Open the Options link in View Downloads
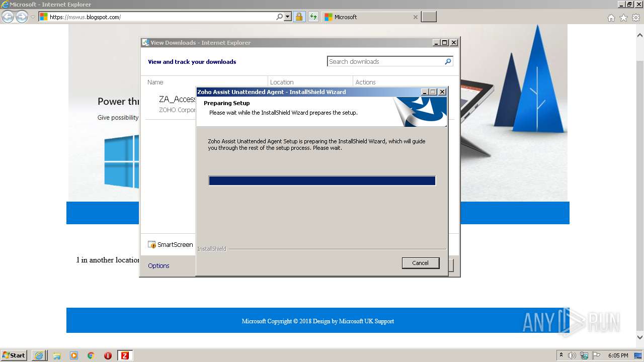The width and height of the screenshot is (644, 362). 158,265
